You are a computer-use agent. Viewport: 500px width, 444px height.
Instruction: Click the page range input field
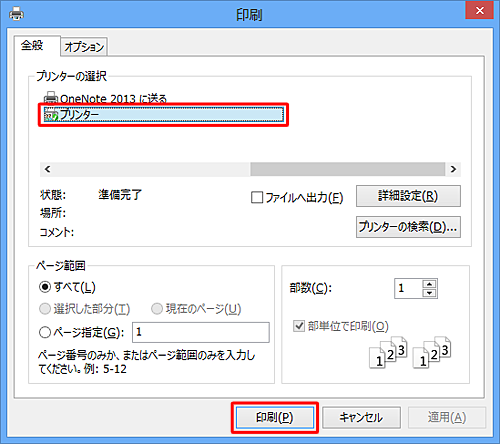tap(201, 332)
